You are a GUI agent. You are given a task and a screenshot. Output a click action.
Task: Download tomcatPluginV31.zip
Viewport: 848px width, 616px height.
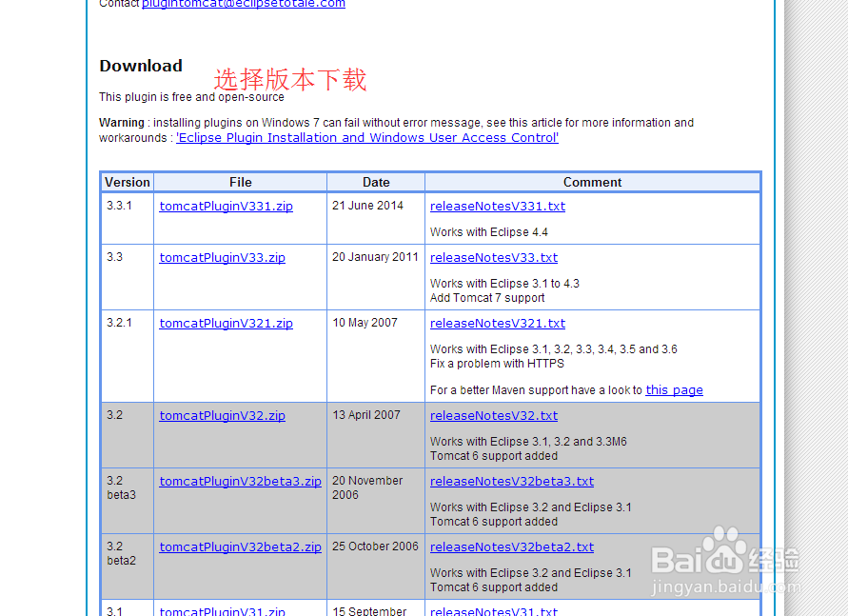(223, 611)
